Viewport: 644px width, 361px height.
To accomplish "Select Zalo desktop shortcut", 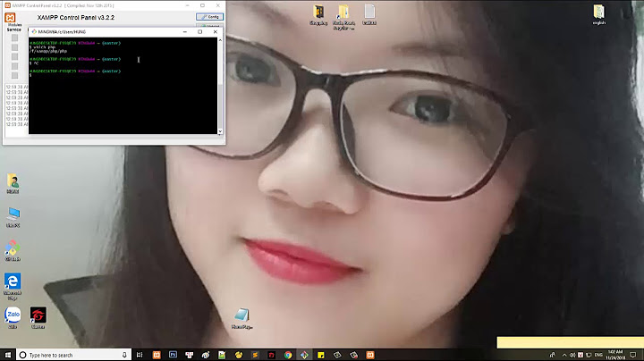I will pyautogui.click(x=13, y=317).
